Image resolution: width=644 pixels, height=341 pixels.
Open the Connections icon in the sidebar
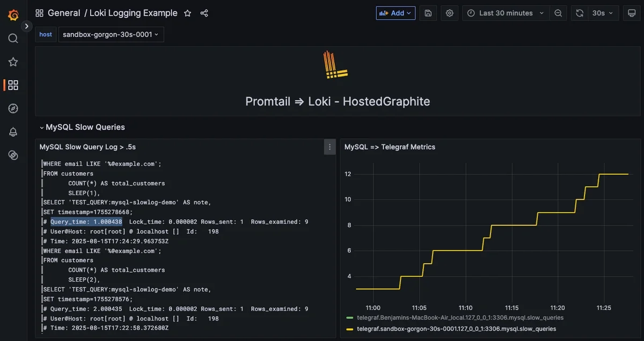(x=13, y=155)
